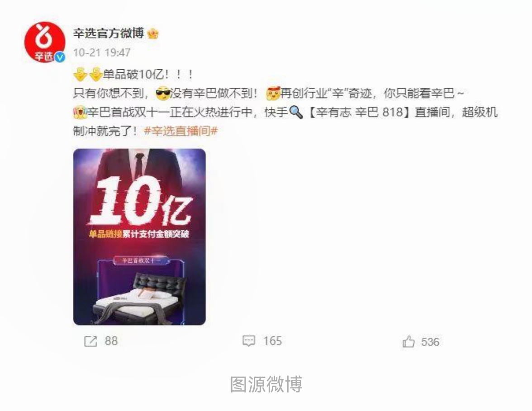This screenshot has width=532, height=411.
Task: Open the 165 comments count
Action: pos(272,341)
